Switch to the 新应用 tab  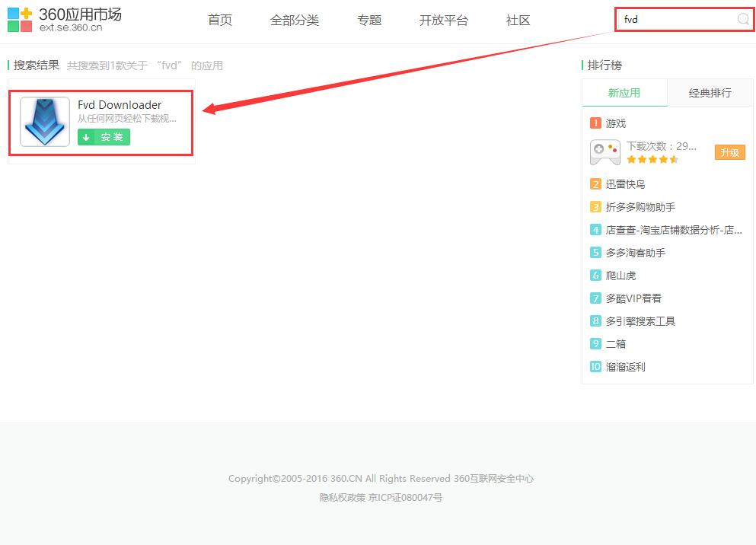pos(626,93)
